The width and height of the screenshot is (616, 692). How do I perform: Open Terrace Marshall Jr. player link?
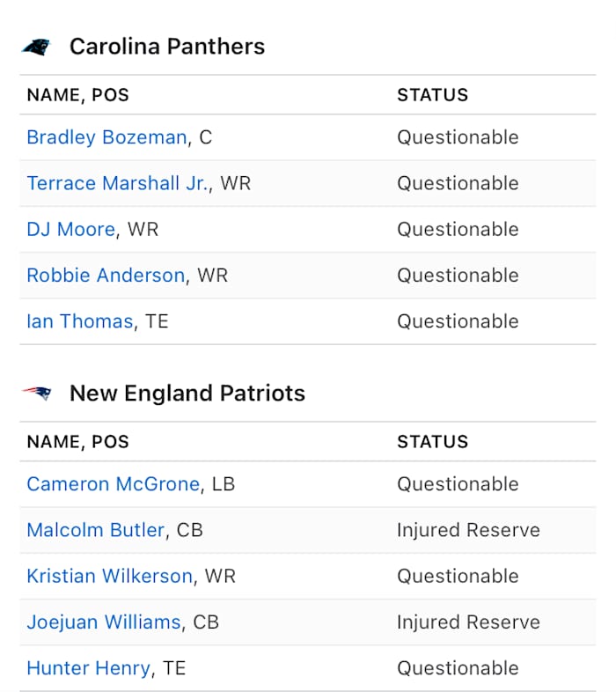(x=117, y=183)
